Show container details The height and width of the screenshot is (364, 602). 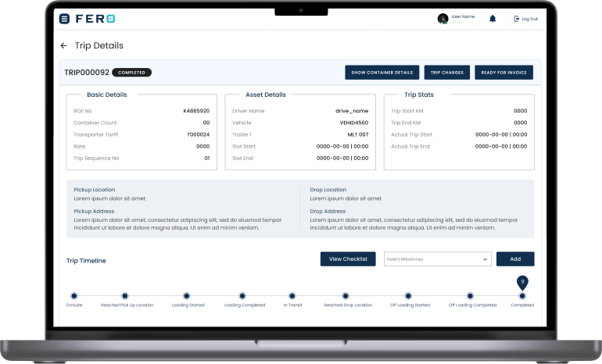coord(382,73)
